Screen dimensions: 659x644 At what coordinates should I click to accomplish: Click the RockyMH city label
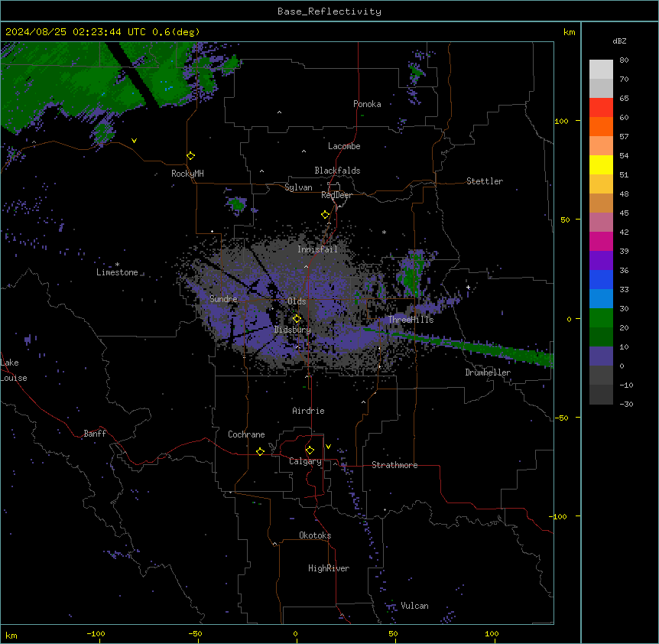187,174
